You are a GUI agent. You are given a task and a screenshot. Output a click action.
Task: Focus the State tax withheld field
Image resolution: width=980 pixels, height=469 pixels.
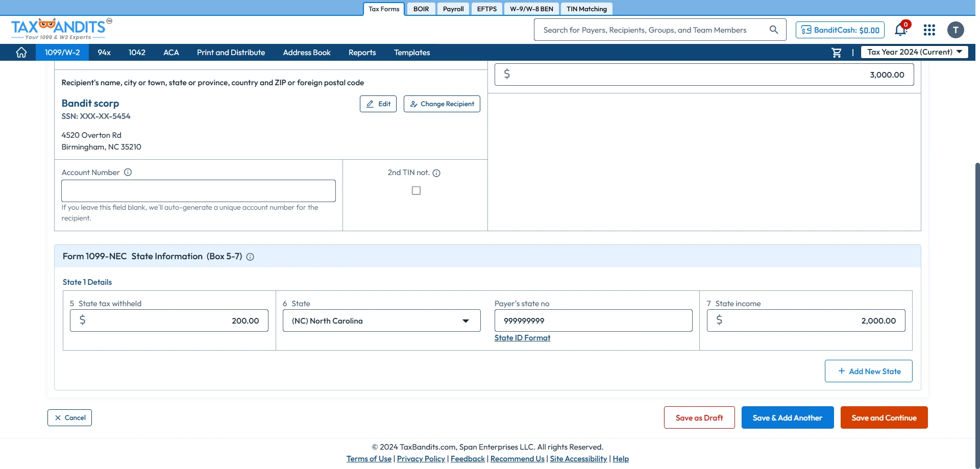coord(169,320)
